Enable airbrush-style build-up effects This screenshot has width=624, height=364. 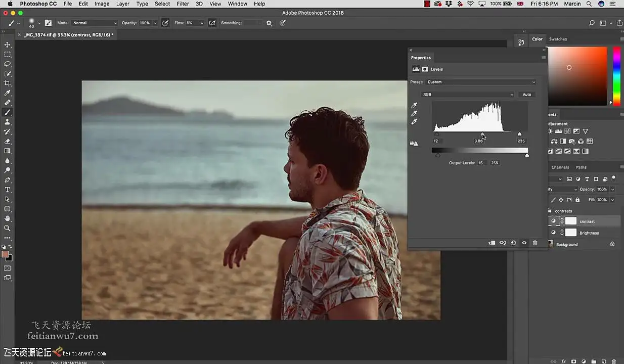click(x=212, y=23)
